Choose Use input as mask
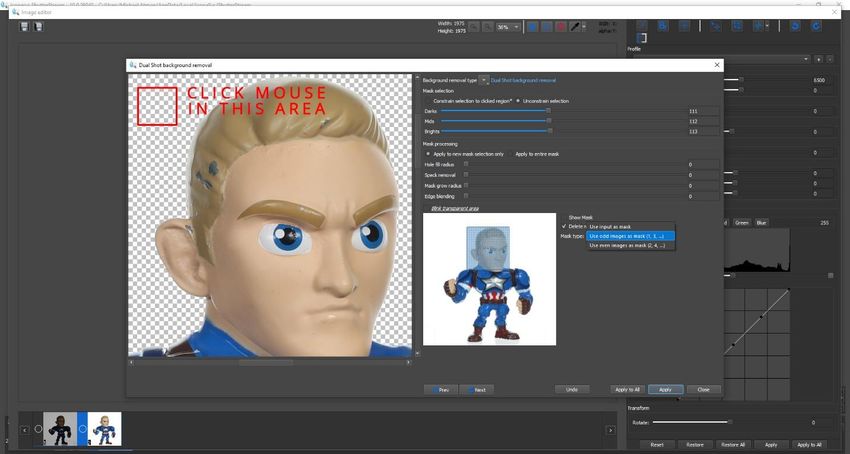The height and width of the screenshot is (454, 850). [x=630, y=227]
